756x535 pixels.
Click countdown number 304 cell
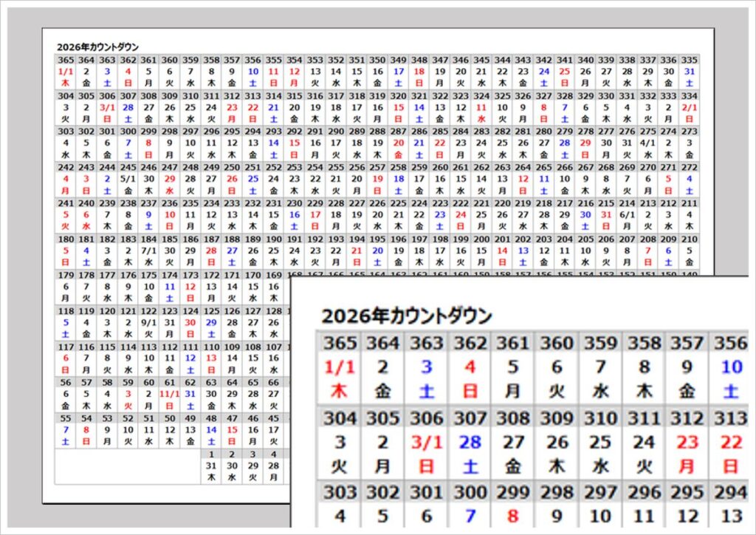(x=65, y=96)
